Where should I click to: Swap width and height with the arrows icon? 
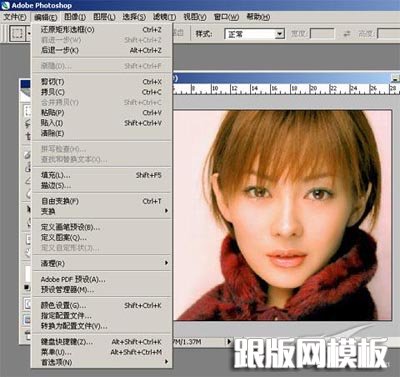[347, 34]
